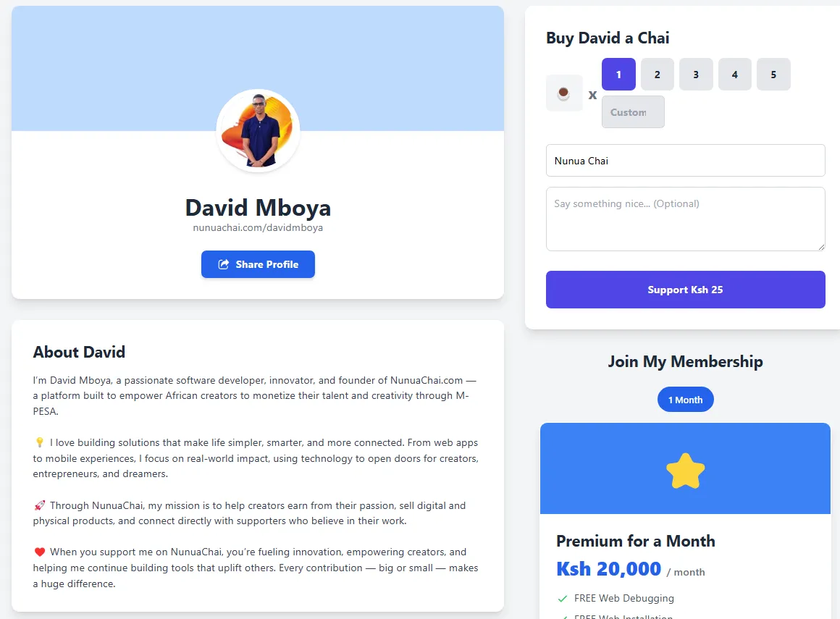Select quantity 3 chai
Viewport: 840px width, 619px height.
[x=696, y=75]
